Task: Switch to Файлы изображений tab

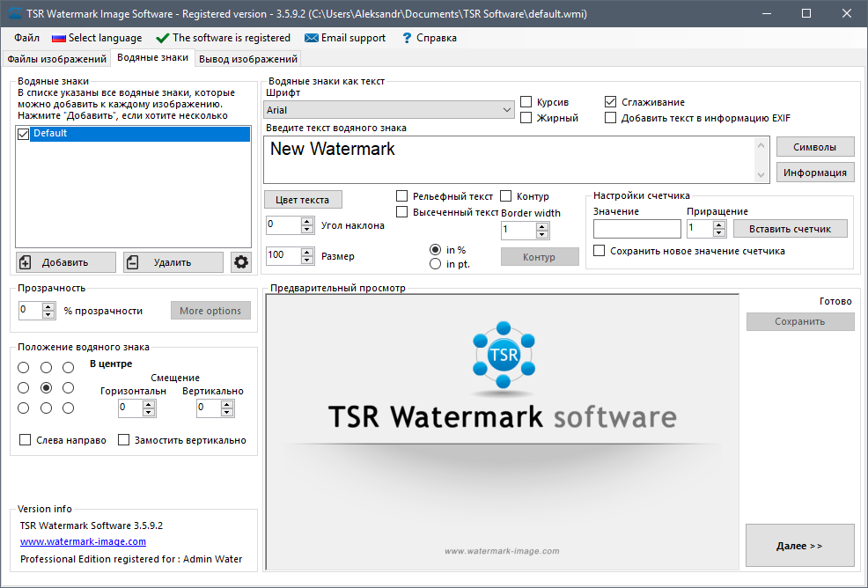Action: [56, 59]
